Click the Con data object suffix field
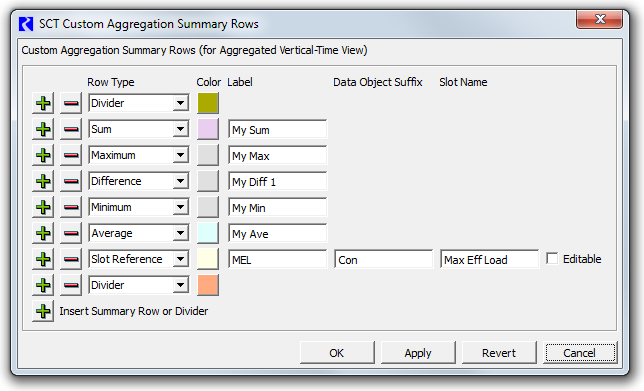The height and width of the screenshot is (391, 644). pyautogui.click(x=384, y=260)
